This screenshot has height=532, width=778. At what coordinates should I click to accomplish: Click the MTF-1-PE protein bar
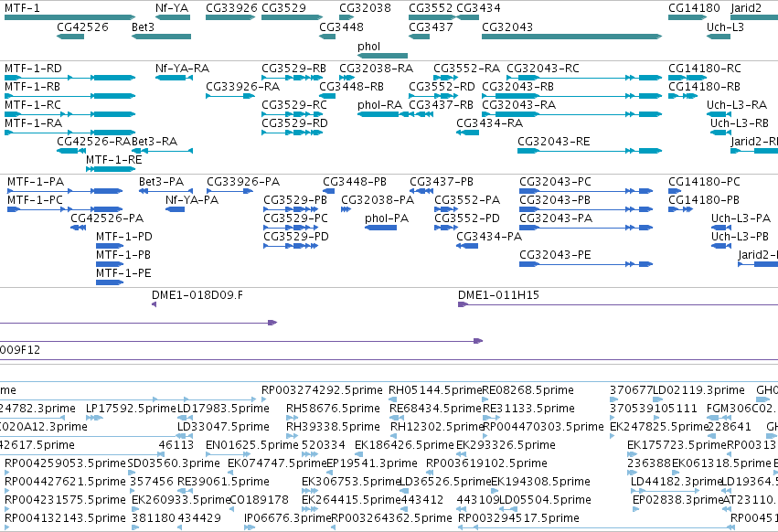[x=110, y=282]
